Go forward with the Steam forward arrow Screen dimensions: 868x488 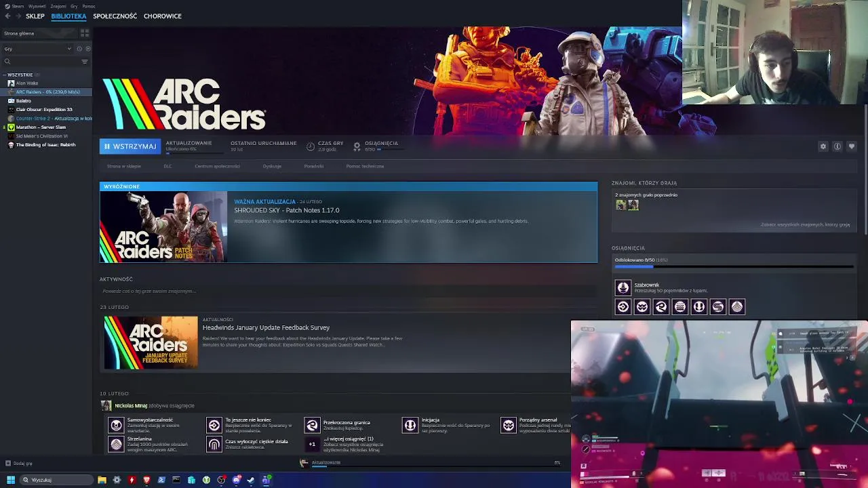[18, 16]
